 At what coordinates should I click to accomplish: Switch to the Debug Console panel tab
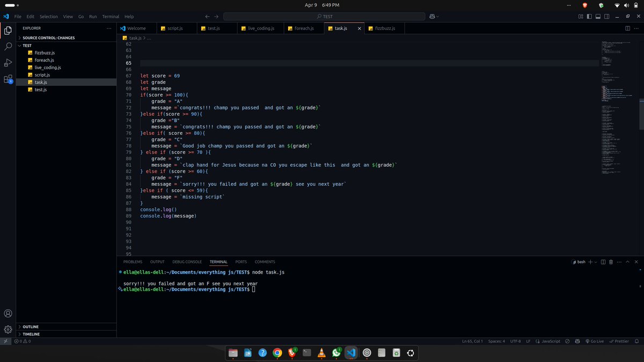tap(187, 262)
